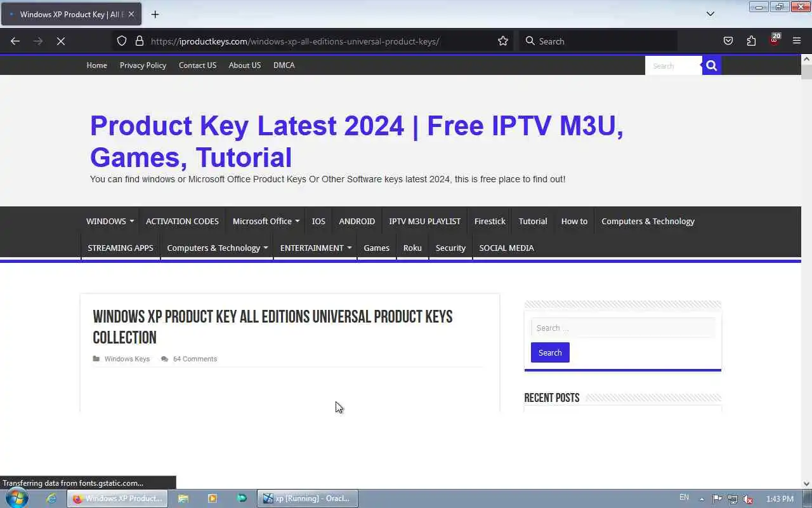812x508 pixels.
Task: Expand the second-row Computers & Technology dropdown
Action: pyautogui.click(x=217, y=248)
